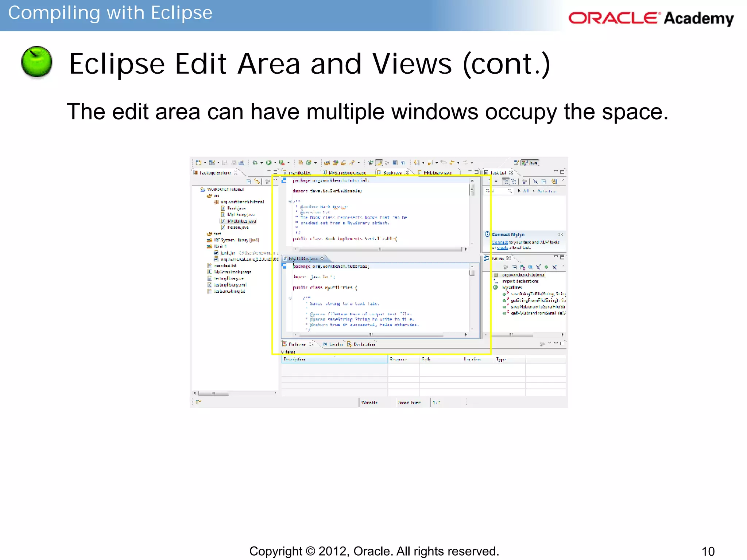Toggle Link with Editor in Package Explorer
Screen dimensions: 747x560
point(258,181)
